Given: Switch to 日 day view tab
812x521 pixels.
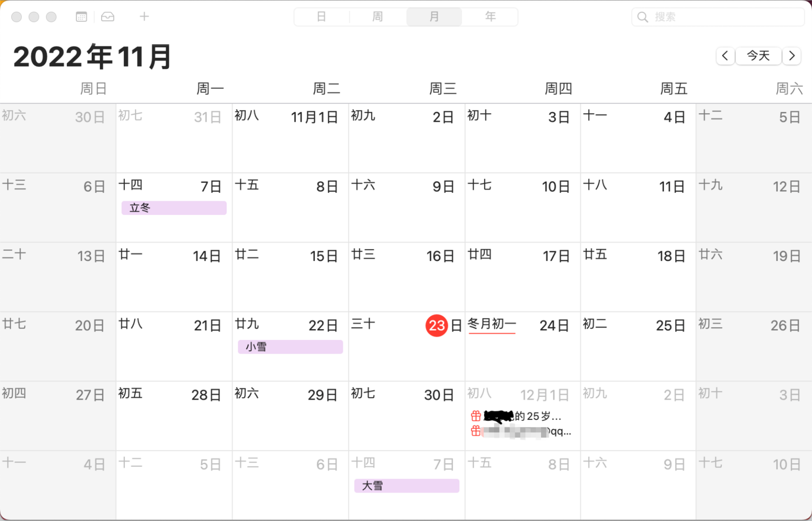Looking at the screenshot, I should (x=321, y=17).
